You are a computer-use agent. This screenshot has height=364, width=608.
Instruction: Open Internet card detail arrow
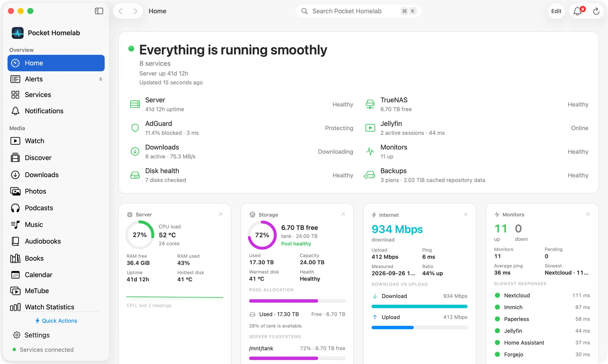(x=465, y=215)
